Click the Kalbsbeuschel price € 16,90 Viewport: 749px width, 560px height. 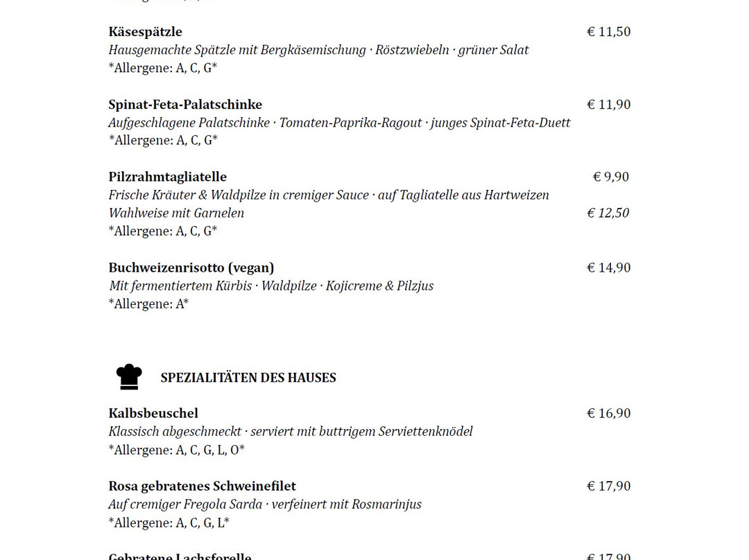(x=608, y=413)
